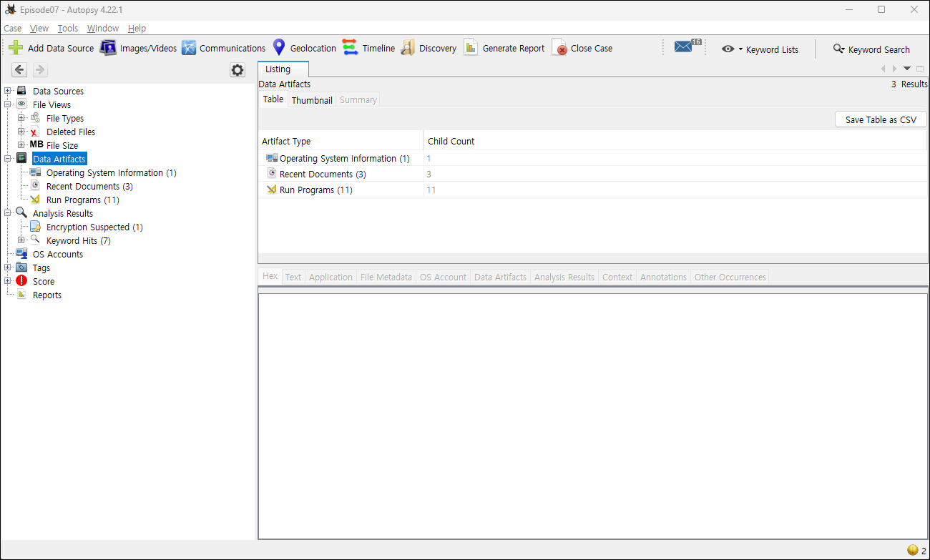Open the Keyword Lists eye dropdown
Viewport: 930px width, 560px height.
point(760,49)
